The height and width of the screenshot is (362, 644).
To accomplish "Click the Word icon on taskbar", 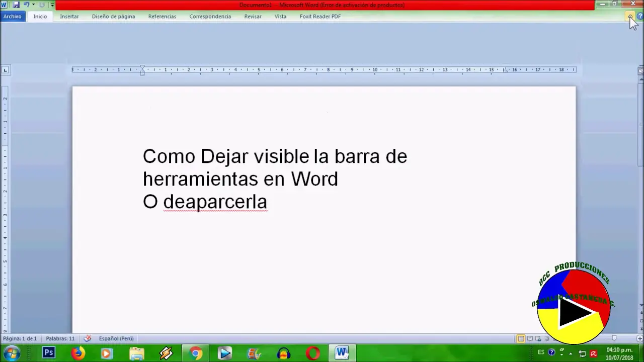I will click(342, 353).
